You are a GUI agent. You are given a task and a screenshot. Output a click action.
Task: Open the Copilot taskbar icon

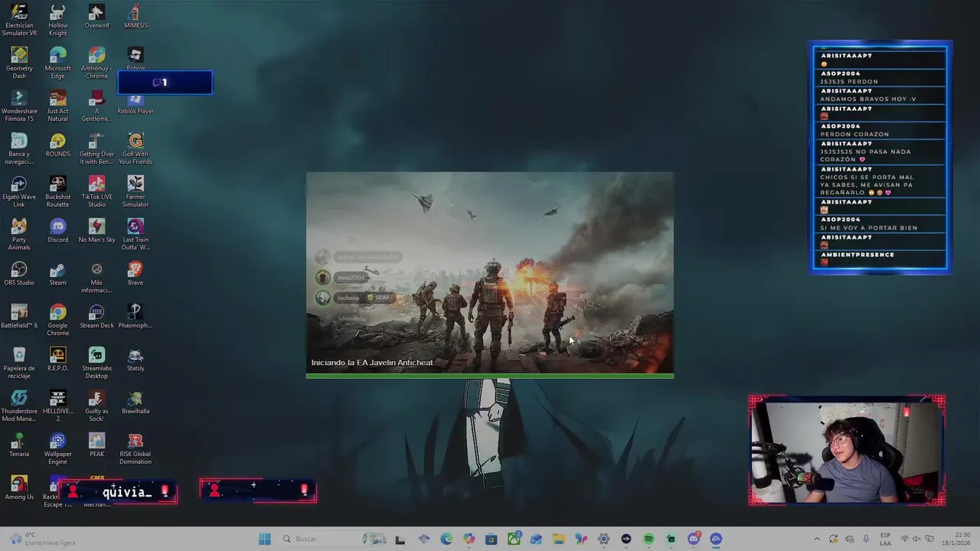tap(469, 539)
